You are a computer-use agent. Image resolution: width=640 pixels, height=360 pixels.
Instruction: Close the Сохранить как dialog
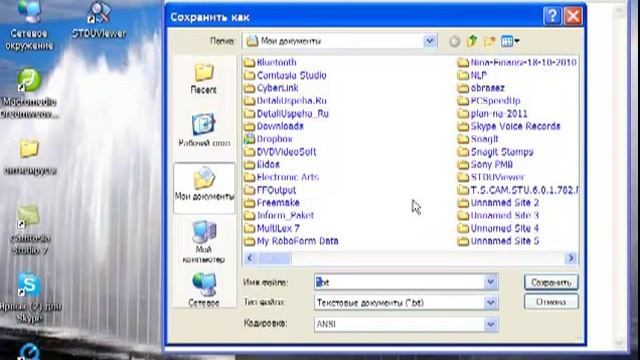(x=573, y=16)
